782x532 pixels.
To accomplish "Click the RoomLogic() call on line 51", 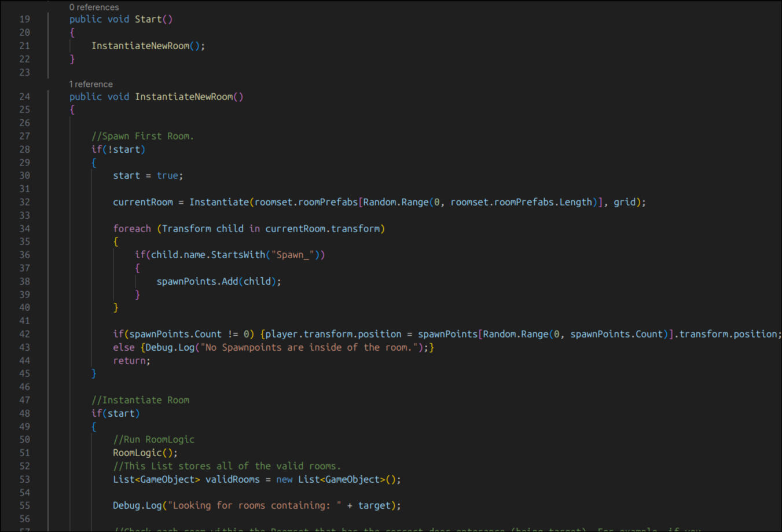I will (x=142, y=453).
